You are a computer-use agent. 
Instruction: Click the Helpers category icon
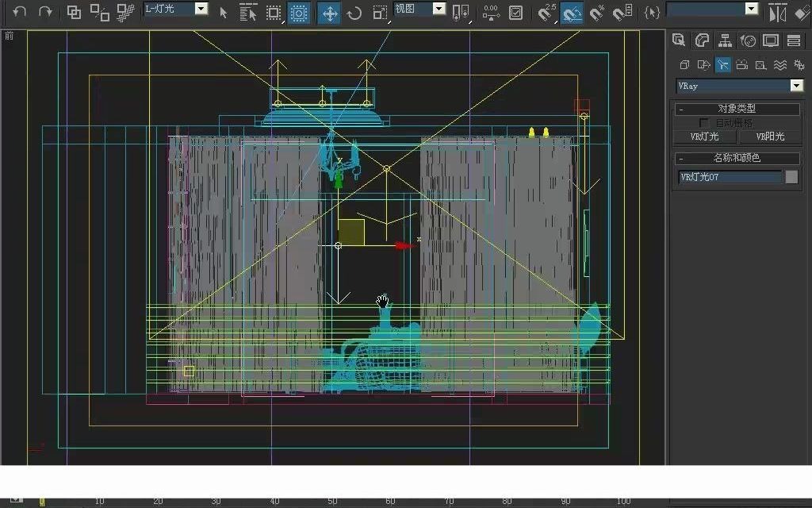(762, 65)
